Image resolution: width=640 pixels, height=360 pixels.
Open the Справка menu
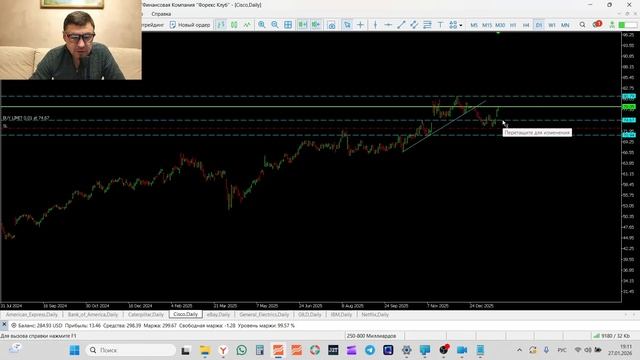(x=161, y=14)
